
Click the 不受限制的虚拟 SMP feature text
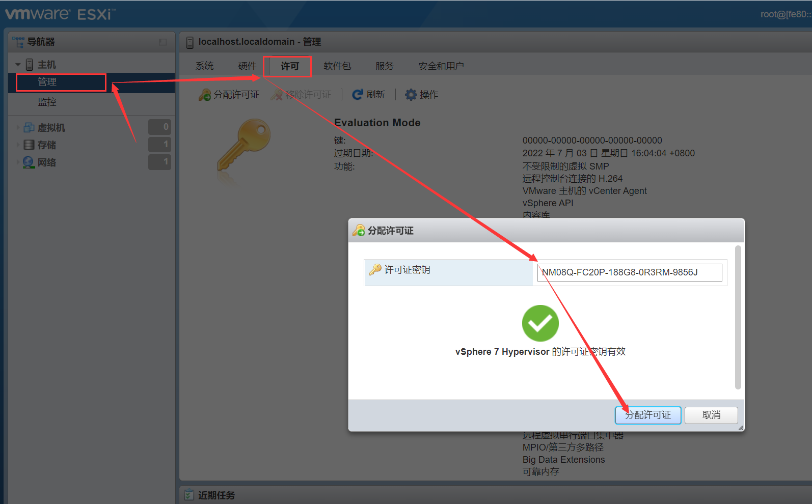tap(566, 166)
